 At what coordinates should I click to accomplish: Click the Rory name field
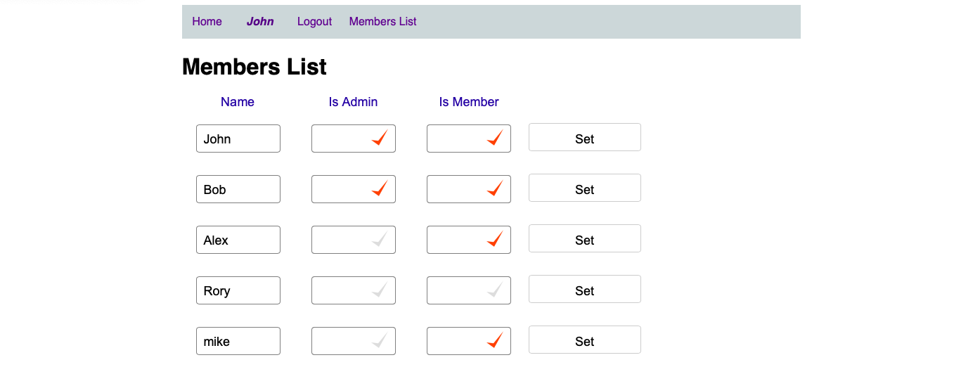point(238,290)
